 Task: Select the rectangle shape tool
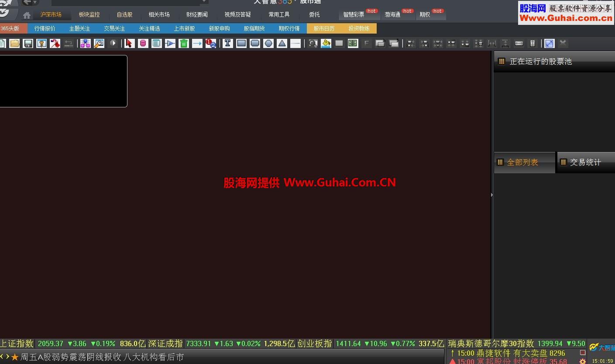[x=241, y=43]
